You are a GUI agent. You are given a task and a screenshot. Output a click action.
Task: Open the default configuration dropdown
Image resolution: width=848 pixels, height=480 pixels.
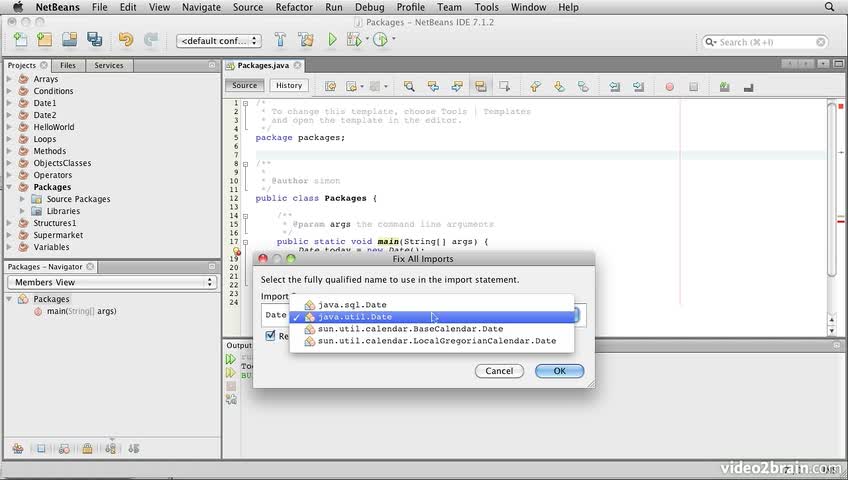pyautogui.click(x=218, y=41)
